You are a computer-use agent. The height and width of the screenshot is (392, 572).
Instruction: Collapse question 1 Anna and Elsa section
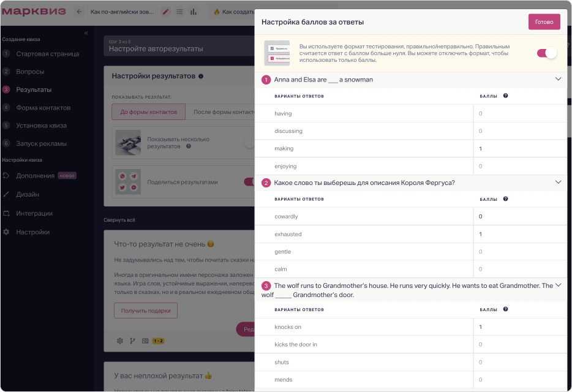(558, 79)
